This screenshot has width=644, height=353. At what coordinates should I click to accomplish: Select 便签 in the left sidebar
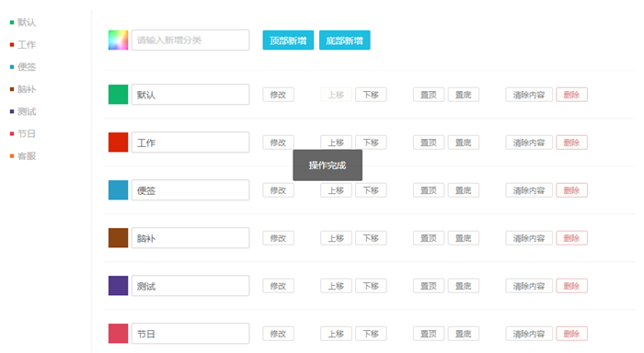click(23, 66)
